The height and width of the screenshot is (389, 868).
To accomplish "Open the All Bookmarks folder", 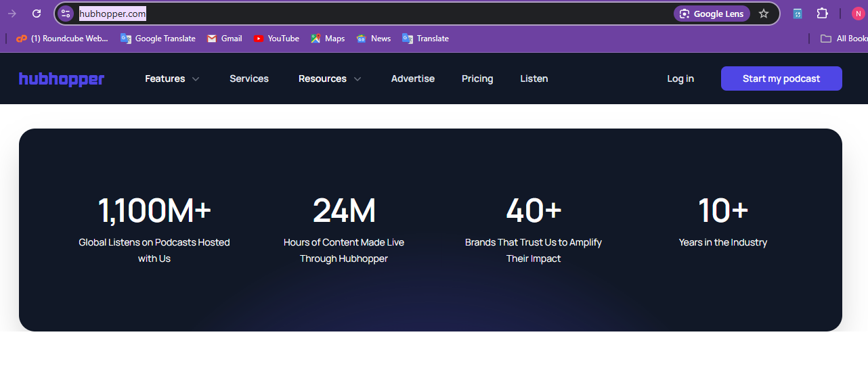I will (844, 39).
